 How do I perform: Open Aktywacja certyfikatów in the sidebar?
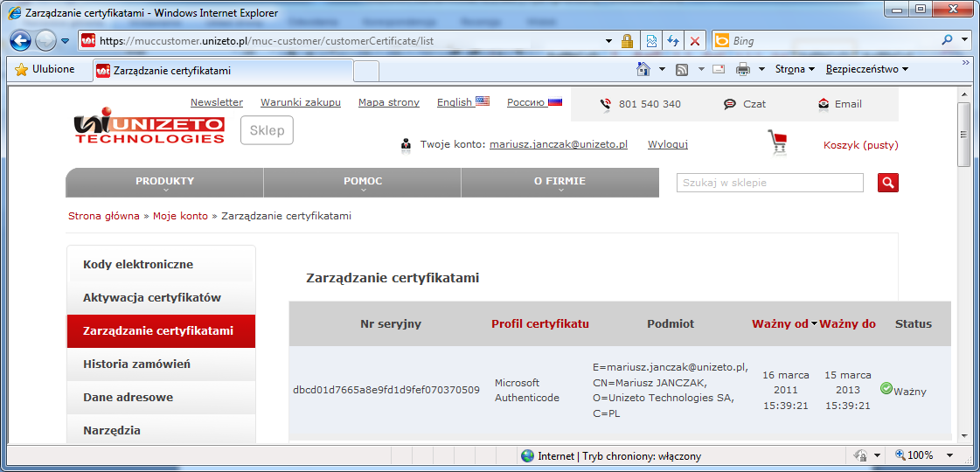(x=161, y=297)
